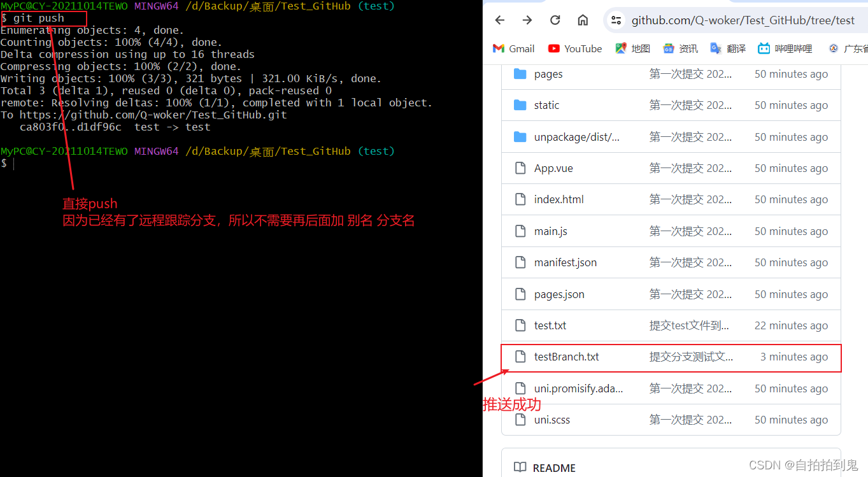Image resolution: width=868 pixels, height=477 pixels.
Task: Open the test.txt file
Action: point(550,325)
